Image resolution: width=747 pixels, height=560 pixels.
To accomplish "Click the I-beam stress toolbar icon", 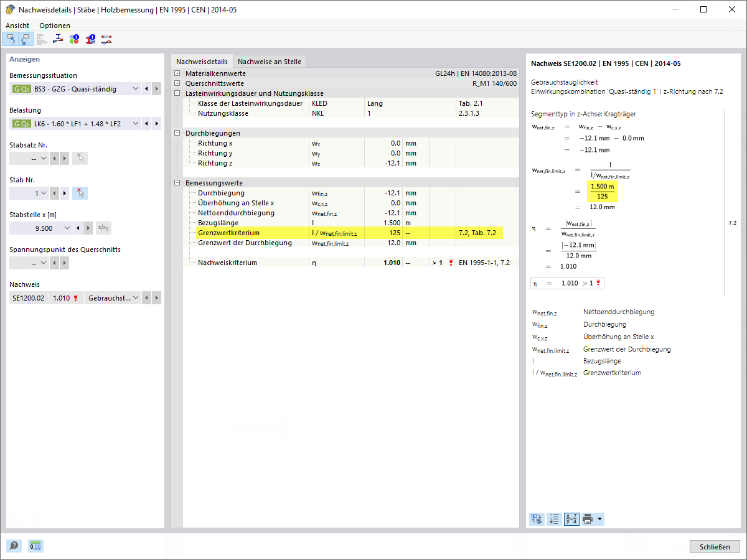I will tap(58, 39).
